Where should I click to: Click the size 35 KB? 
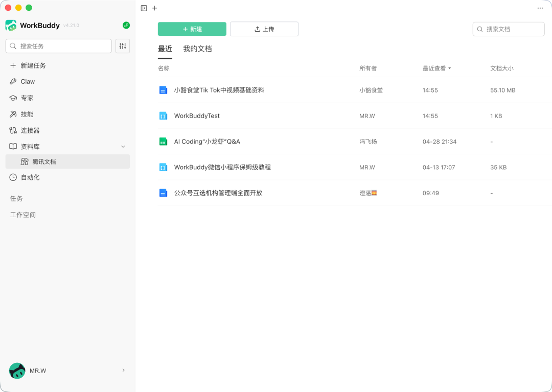click(498, 167)
